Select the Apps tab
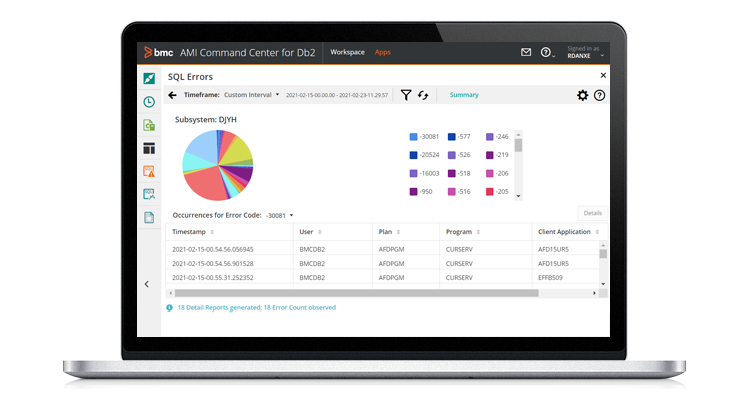 (x=382, y=51)
